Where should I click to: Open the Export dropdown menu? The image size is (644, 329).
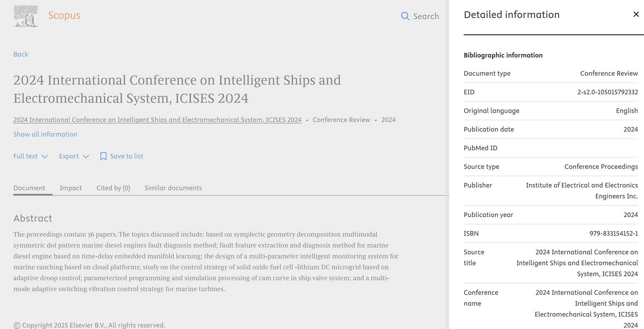(x=74, y=156)
